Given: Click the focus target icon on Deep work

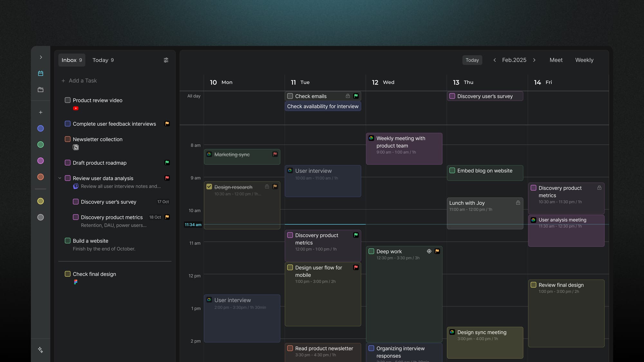Looking at the screenshot, I should 429,251.
